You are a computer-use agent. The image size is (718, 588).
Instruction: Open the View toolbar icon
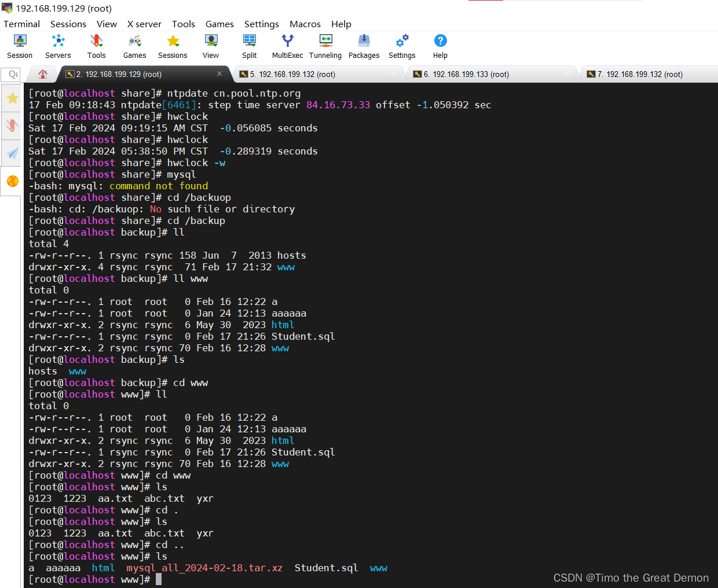(211, 46)
